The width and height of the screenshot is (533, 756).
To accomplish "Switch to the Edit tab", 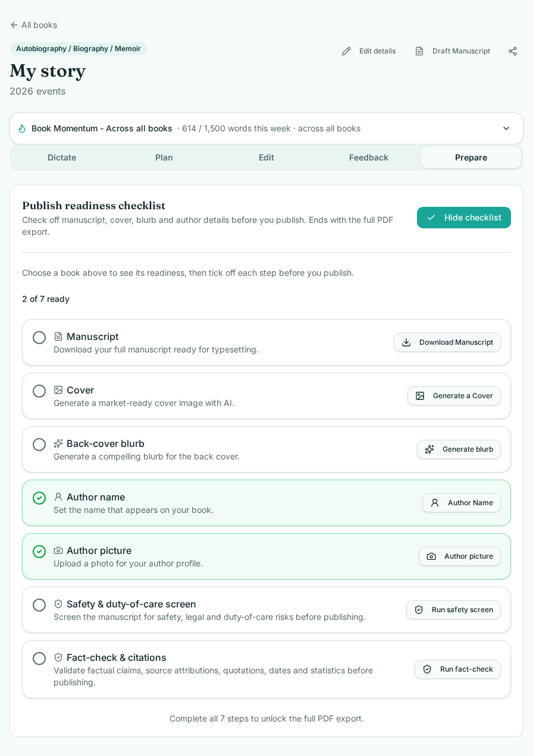I will (266, 157).
